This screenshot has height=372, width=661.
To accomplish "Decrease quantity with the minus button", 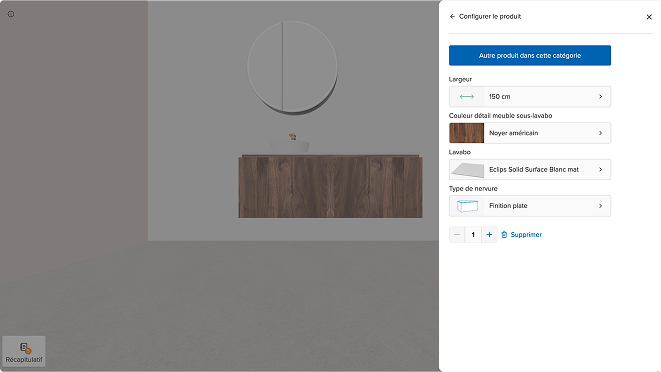I will click(x=457, y=235).
